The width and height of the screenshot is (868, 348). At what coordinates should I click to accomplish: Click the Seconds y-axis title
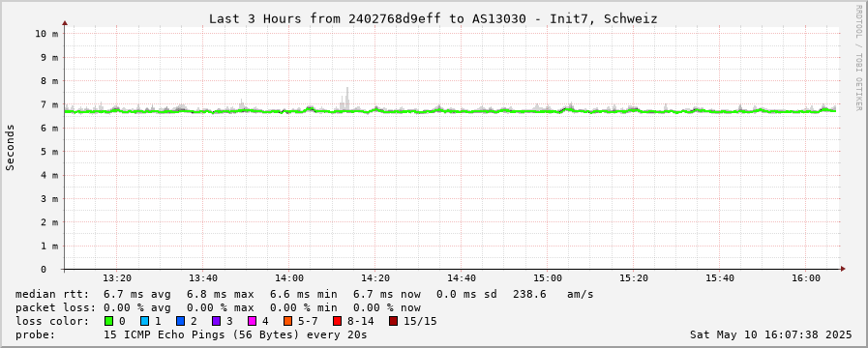[10, 147]
